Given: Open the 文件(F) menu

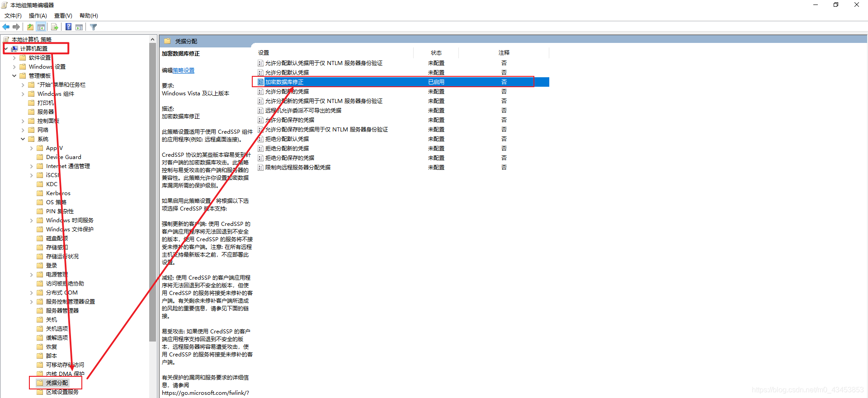Looking at the screenshot, I should click(13, 16).
